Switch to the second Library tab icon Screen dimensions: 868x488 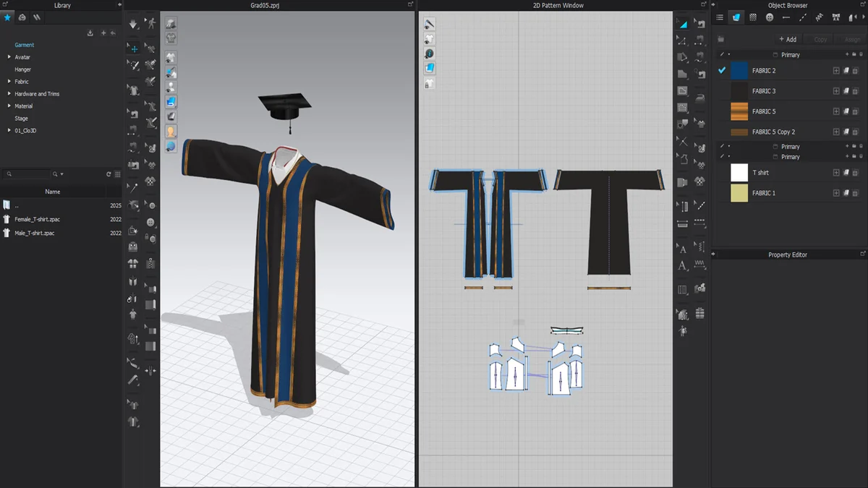[22, 17]
